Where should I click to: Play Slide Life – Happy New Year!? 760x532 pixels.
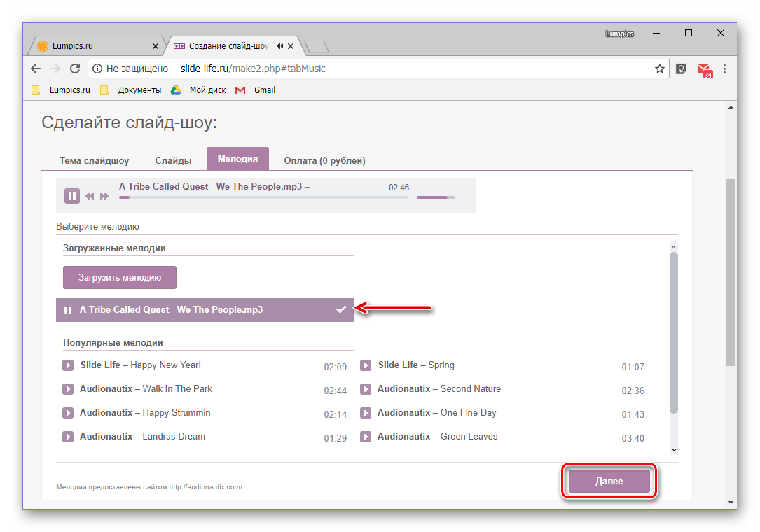pos(68,365)
